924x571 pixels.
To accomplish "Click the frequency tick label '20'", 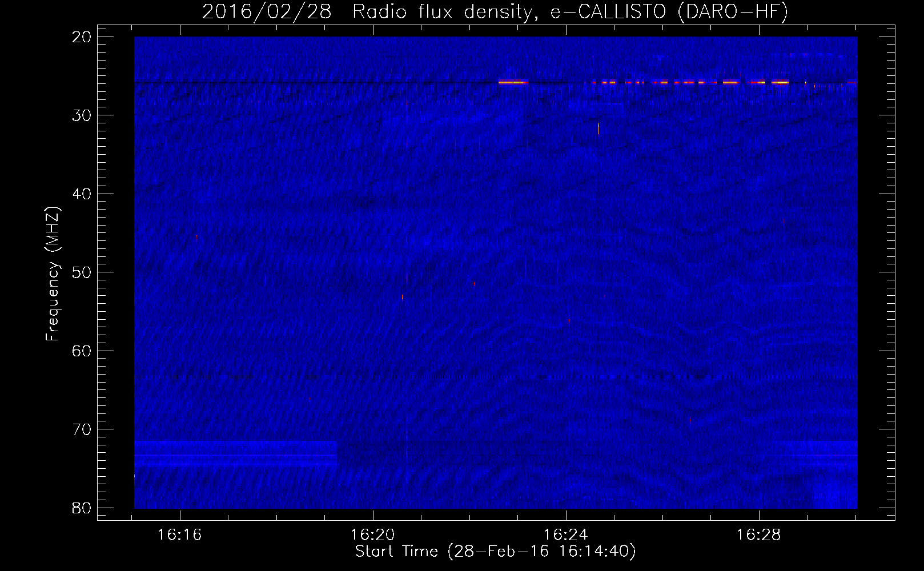I will (x=82, y=37).
